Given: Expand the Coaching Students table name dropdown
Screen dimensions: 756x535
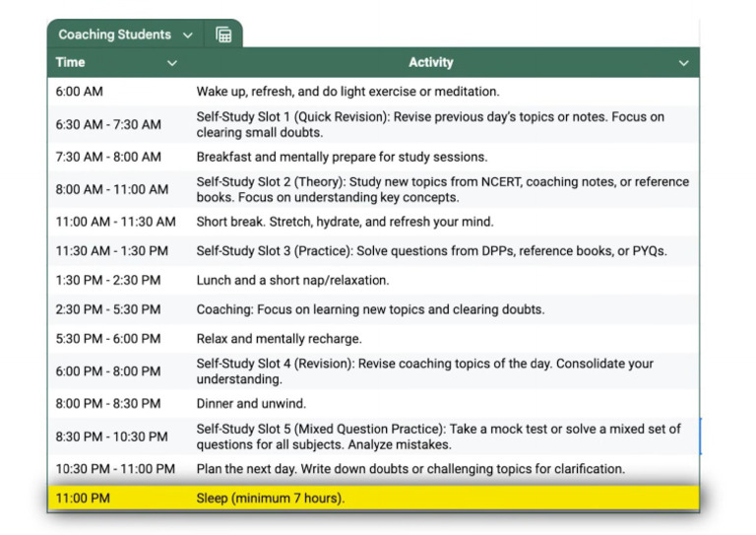Looking at the screenshot, I should coord(188,35).
